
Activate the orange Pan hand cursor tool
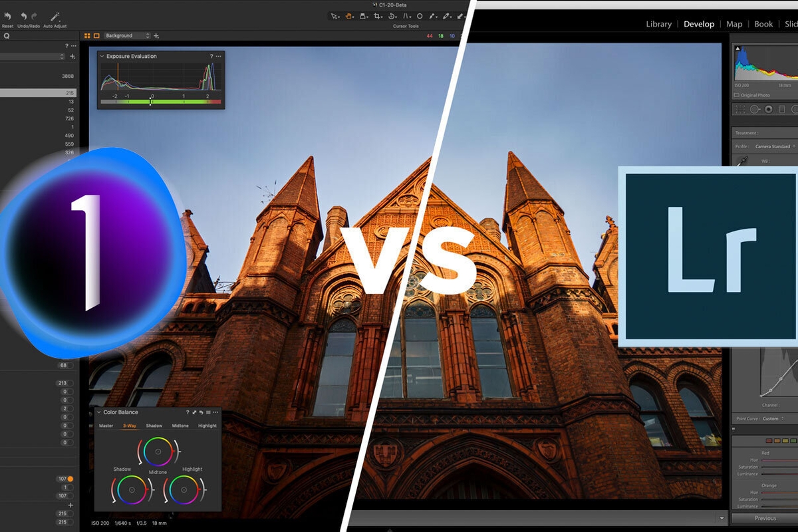point(349,16)
